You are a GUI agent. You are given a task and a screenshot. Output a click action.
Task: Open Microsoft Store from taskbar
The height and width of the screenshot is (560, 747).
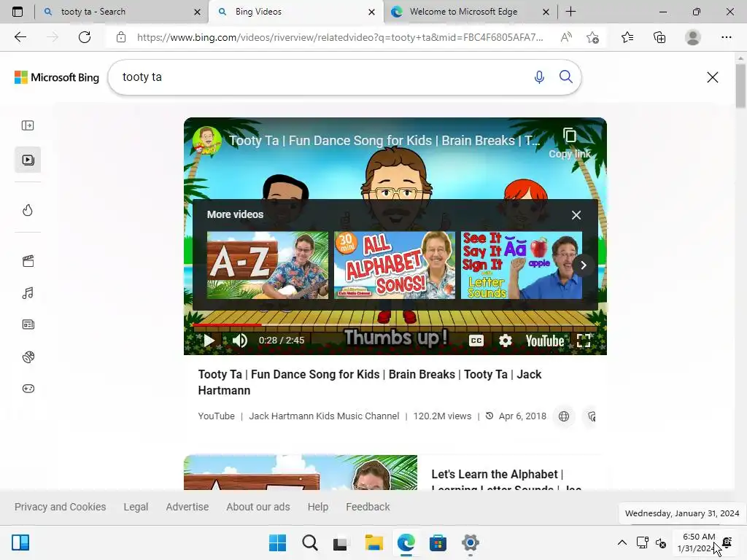438,542
